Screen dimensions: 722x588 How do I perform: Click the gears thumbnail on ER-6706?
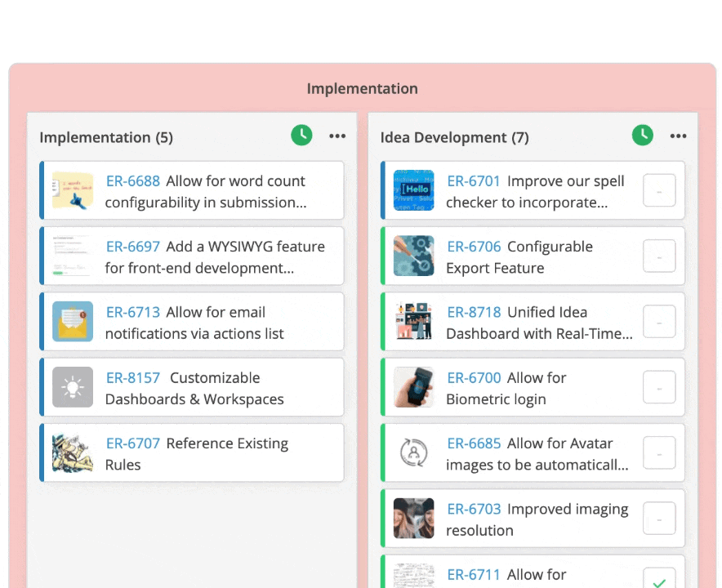coord(413,256)
